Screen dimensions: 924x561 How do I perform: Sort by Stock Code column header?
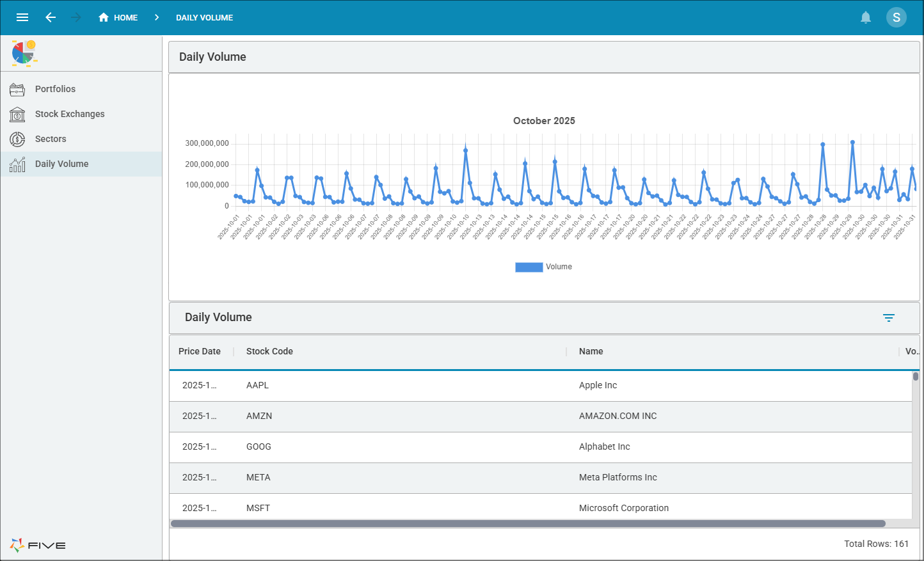pyautogui.click(x=269, y=351)
